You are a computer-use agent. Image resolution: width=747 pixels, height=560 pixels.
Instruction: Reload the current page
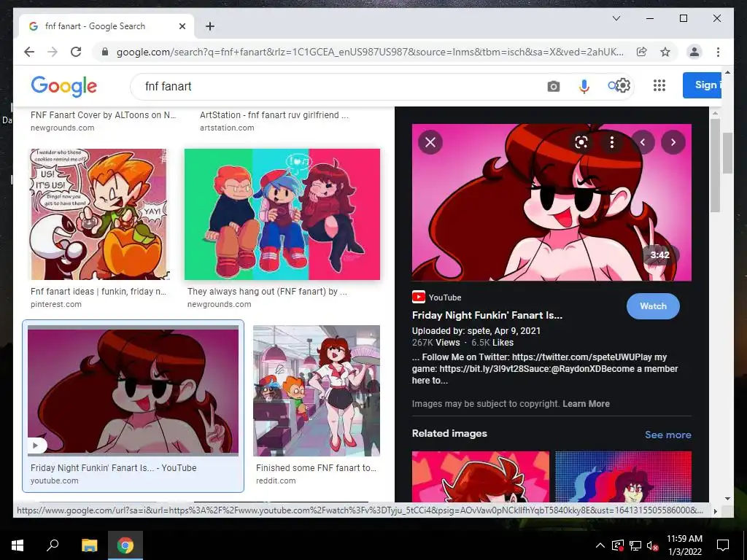click(x=76, y=52)
